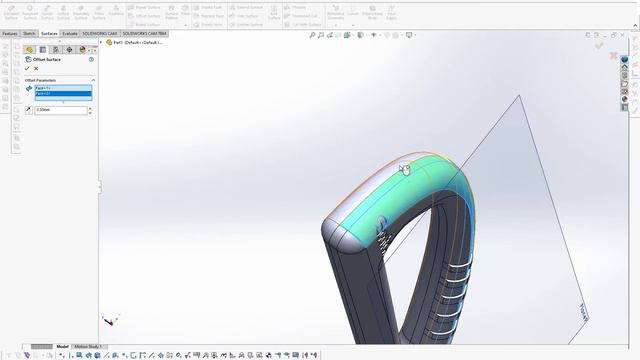Cancel with viewport corner red X
Image resolution: width=640 pixels, height=360 pixels.
click(613, 55)
